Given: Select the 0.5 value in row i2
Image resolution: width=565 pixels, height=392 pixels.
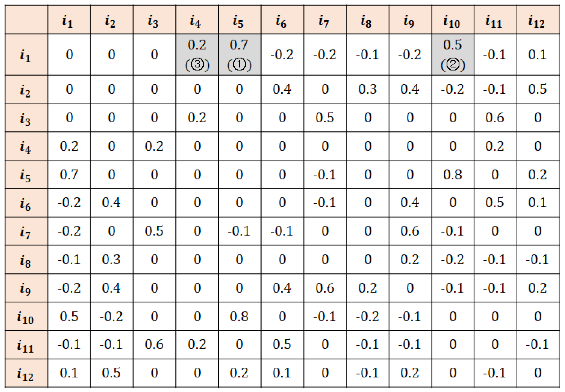Looking at the screenshot, I should [538, 89].
